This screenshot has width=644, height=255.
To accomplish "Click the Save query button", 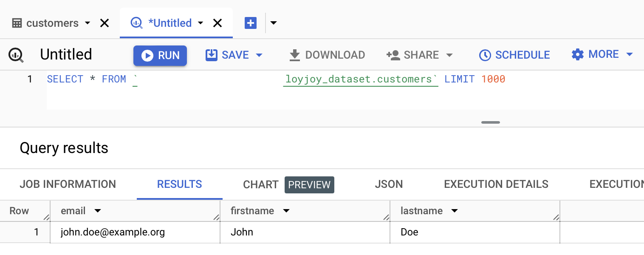I will pyautogui.click(x=227, y=55).
